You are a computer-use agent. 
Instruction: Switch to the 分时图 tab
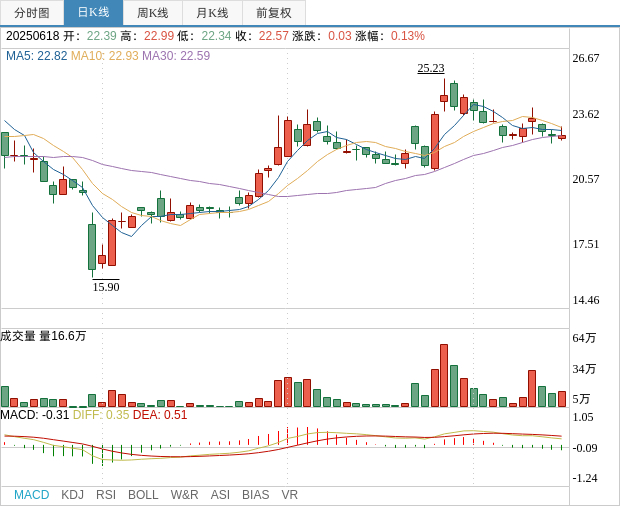(x=32, y=13)
